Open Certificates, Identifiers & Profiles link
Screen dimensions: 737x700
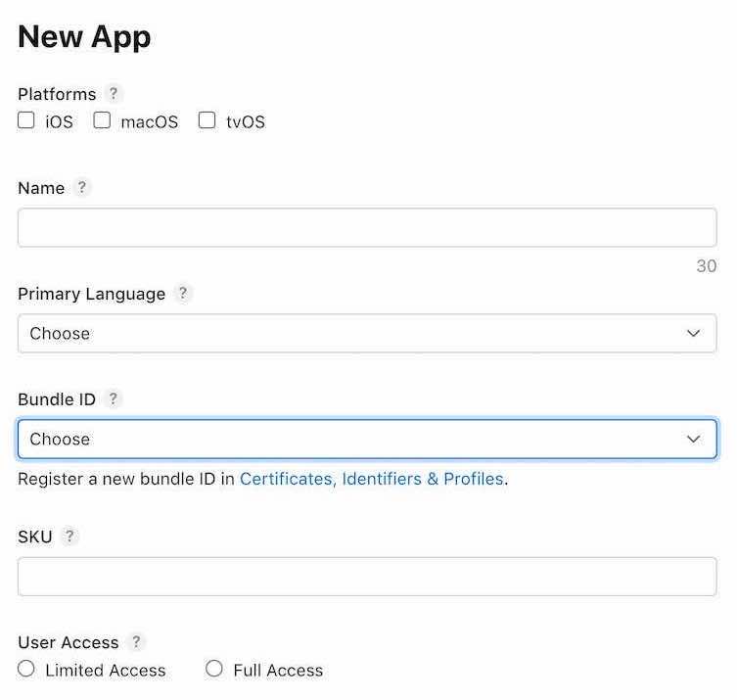pos(371,479)
